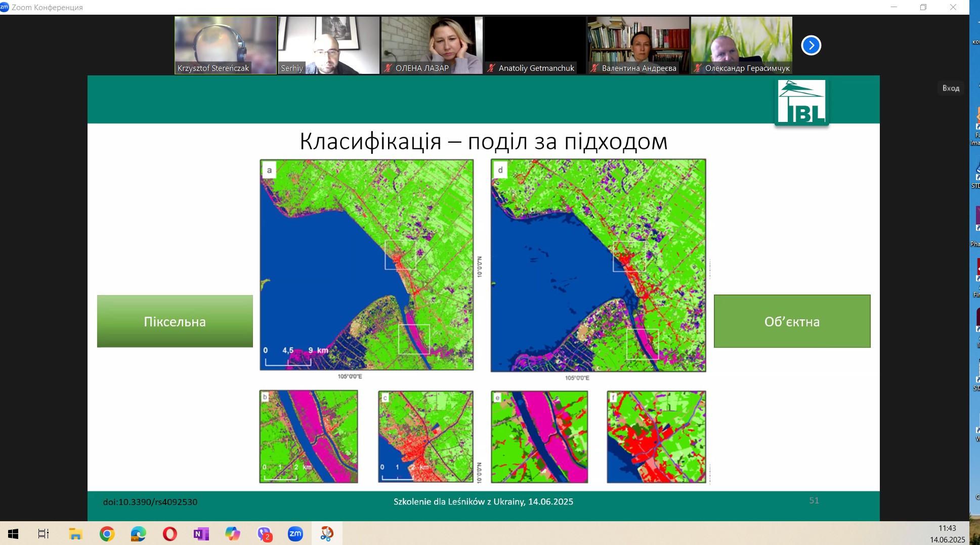Switch to Zoom in the taskbar
Image resolution: width=980 pixels, height=545 pixels.
click(x=295, y=534)
